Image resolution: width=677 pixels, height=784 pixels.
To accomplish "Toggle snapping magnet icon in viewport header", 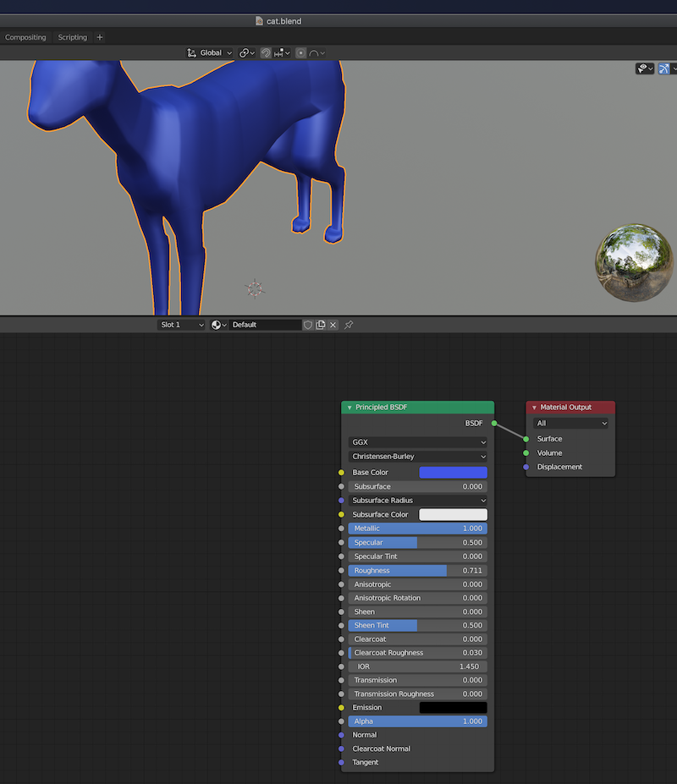I will point(265,52).
